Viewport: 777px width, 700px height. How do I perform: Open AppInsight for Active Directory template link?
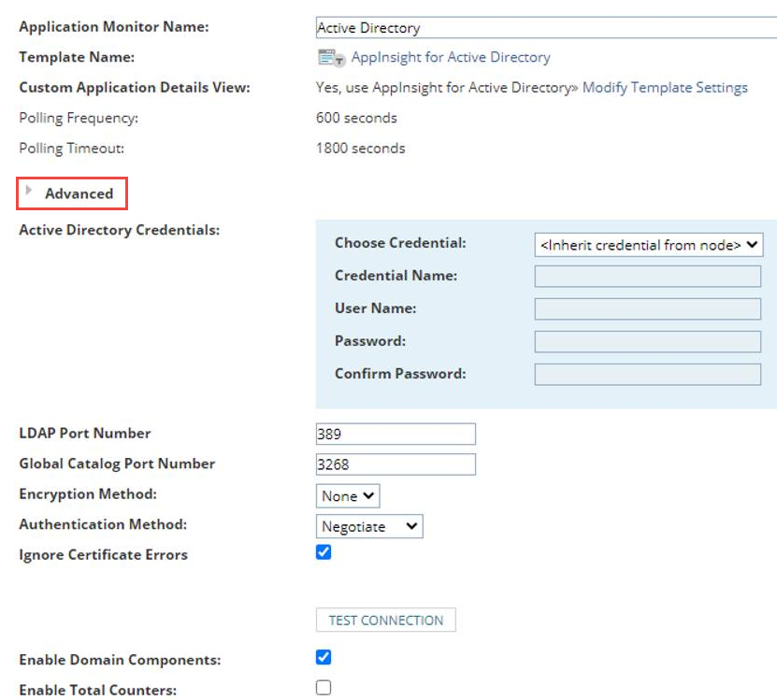(451, 58)
